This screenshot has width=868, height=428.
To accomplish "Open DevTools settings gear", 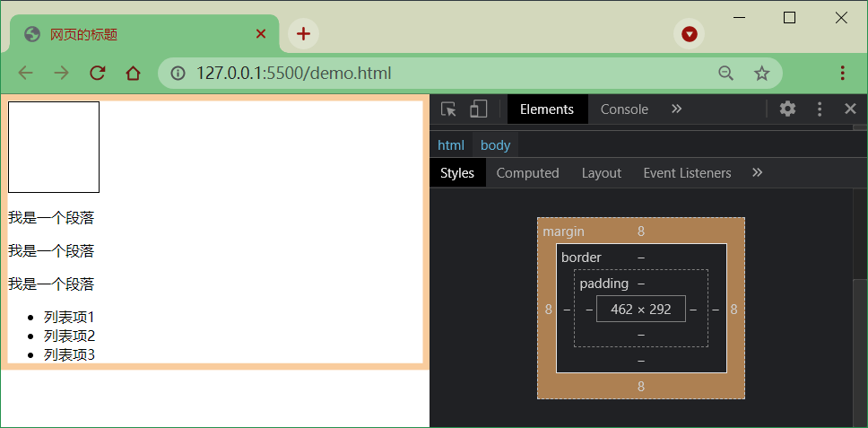I will [x=787, y=109].
